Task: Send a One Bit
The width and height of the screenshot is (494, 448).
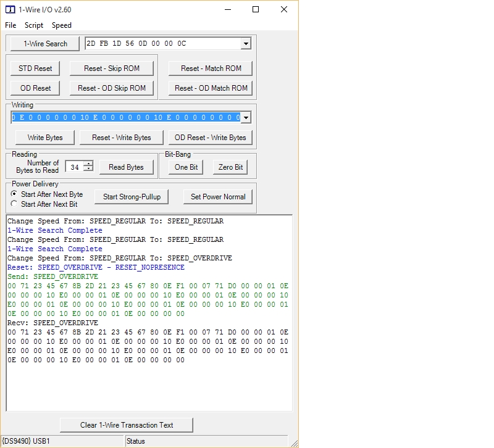Action: 186,167
